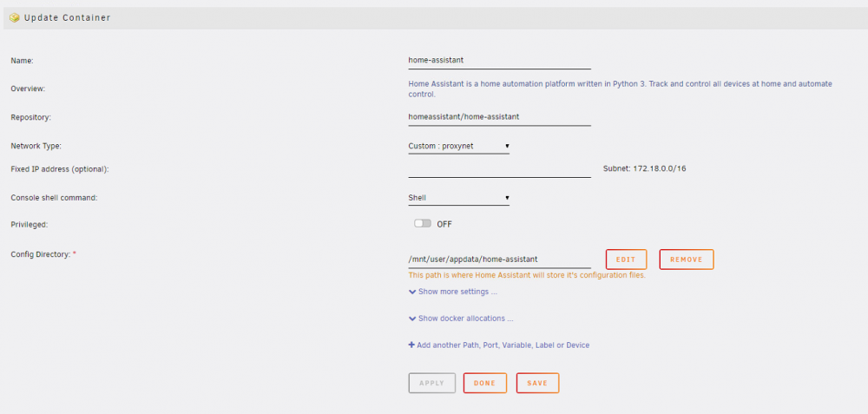Click the Fixed IP address (optional) label
The height and width of the screenshot is (414, 868).
60,169
